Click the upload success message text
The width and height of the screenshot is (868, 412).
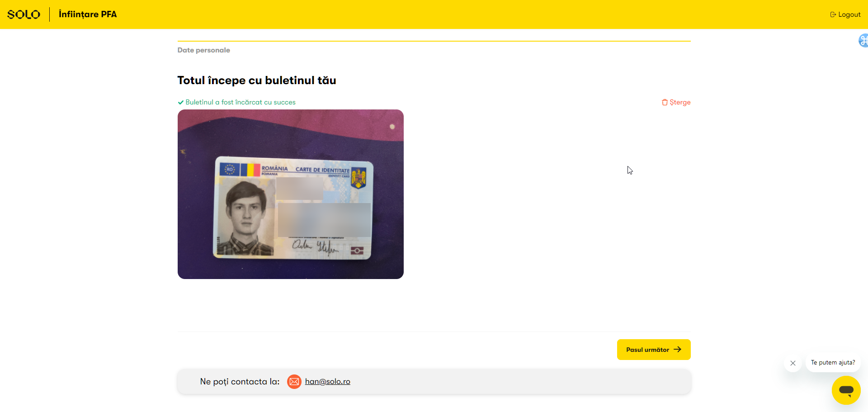(x=241, y=102)
